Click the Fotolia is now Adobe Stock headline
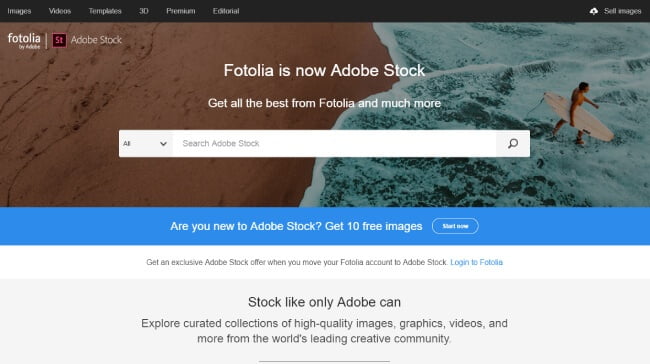Image resolution: width=650 pixels, height=364 pixels. [324, 70]
